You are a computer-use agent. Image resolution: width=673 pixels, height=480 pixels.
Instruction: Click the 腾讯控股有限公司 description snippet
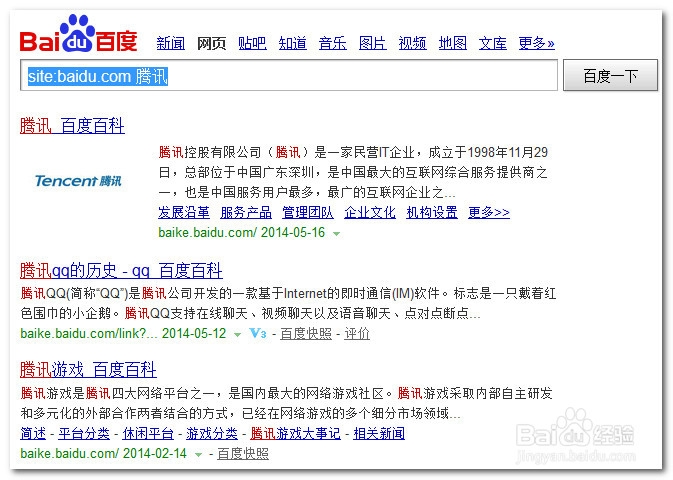pyautogui.click(x=353, y=172)
